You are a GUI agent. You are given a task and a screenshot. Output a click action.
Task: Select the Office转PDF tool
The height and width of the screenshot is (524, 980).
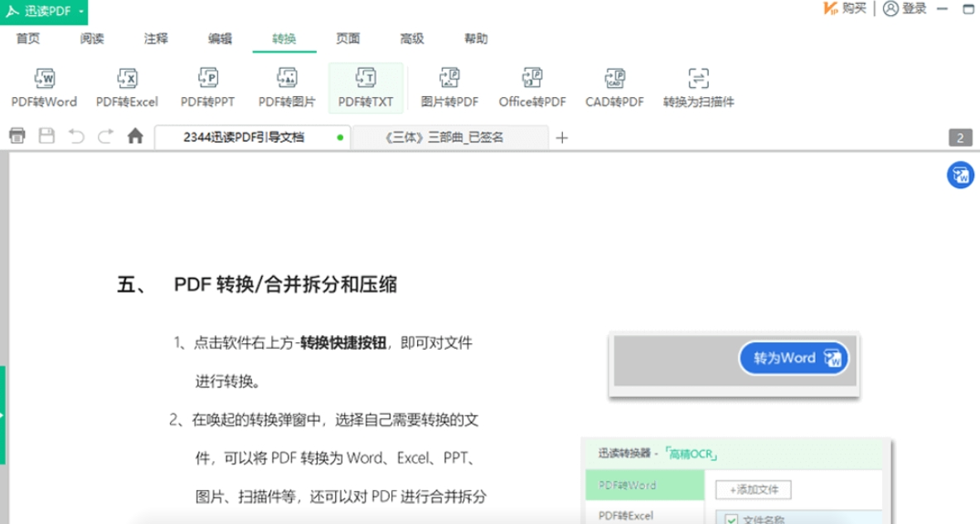(532, 88)
